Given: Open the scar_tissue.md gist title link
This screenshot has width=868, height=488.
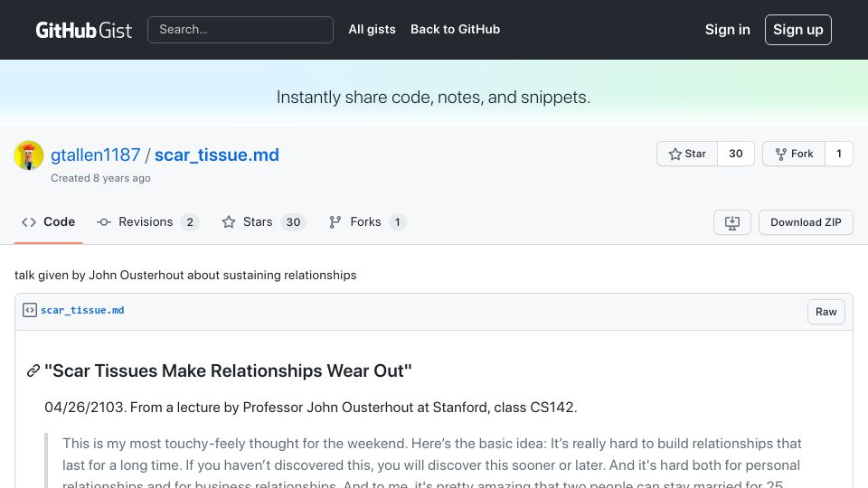Looking at the screenshot, I should 216,155.
